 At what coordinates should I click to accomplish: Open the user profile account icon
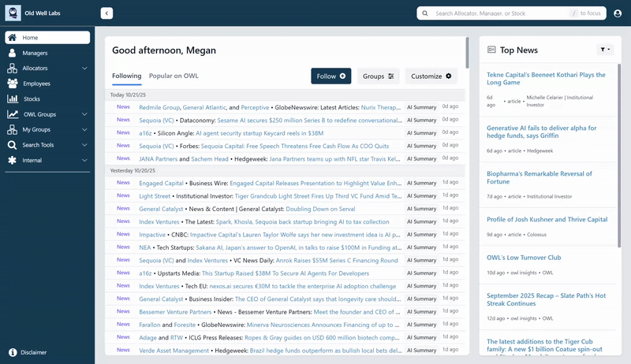pos(618,13)
